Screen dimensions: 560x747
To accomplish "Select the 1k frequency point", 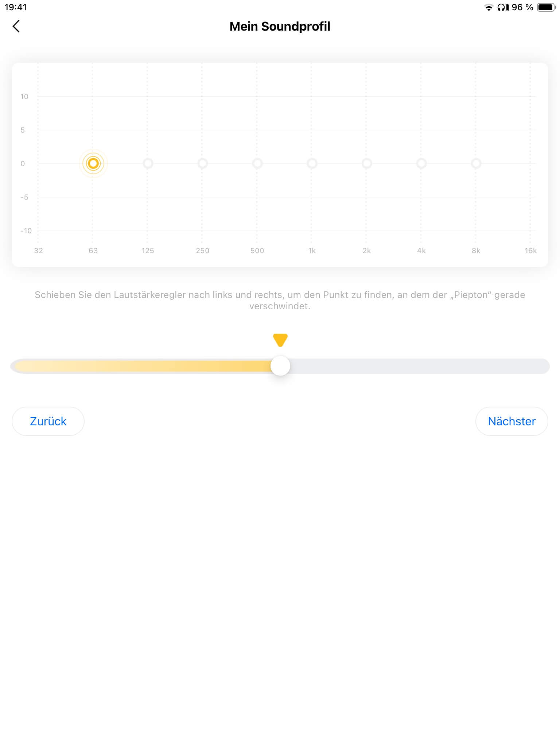I will coord(312,163).
